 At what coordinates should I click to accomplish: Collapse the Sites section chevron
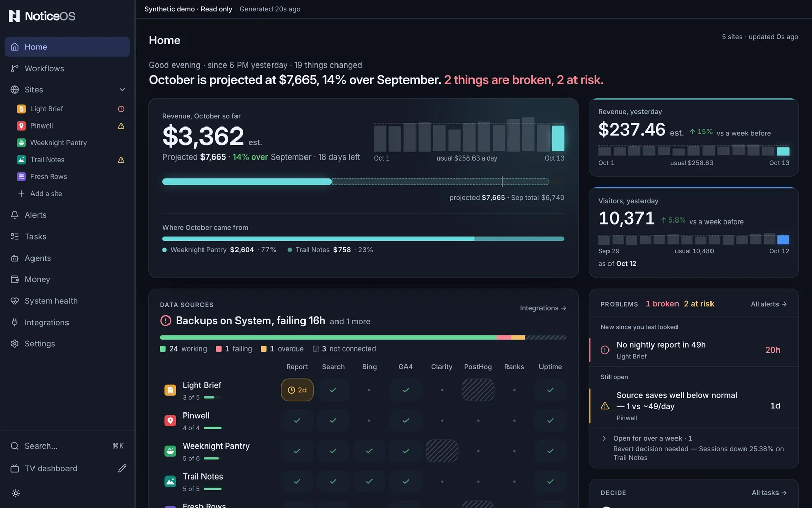click(x=122, y=90)
